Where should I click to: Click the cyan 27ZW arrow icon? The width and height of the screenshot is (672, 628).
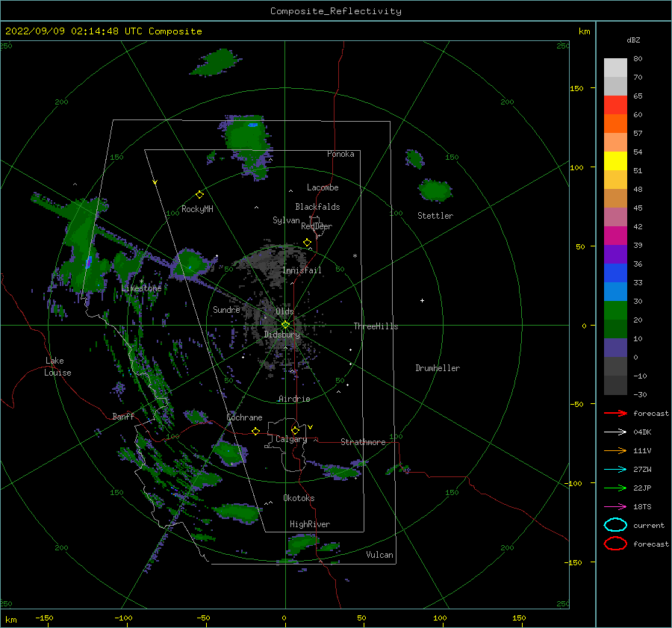615,470
